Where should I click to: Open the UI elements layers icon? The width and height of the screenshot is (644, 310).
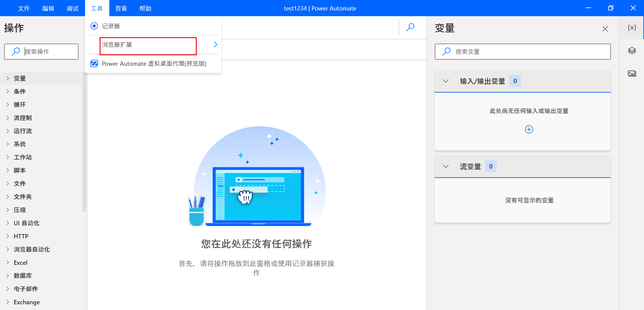632,51
